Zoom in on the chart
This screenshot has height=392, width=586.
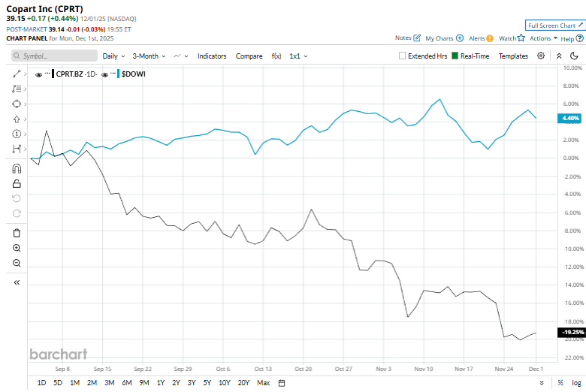pos(17,248)
